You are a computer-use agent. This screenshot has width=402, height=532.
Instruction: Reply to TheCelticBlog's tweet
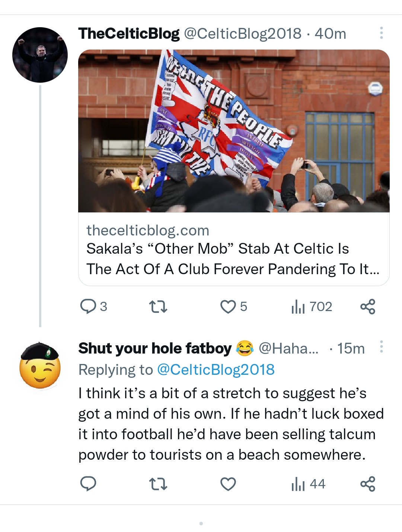pos(89,307)
